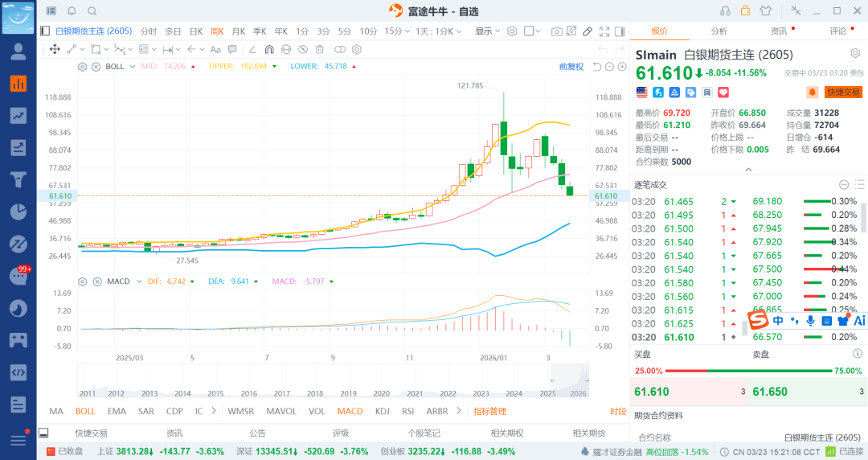Click the price alert bell icon

coord(812,92)
